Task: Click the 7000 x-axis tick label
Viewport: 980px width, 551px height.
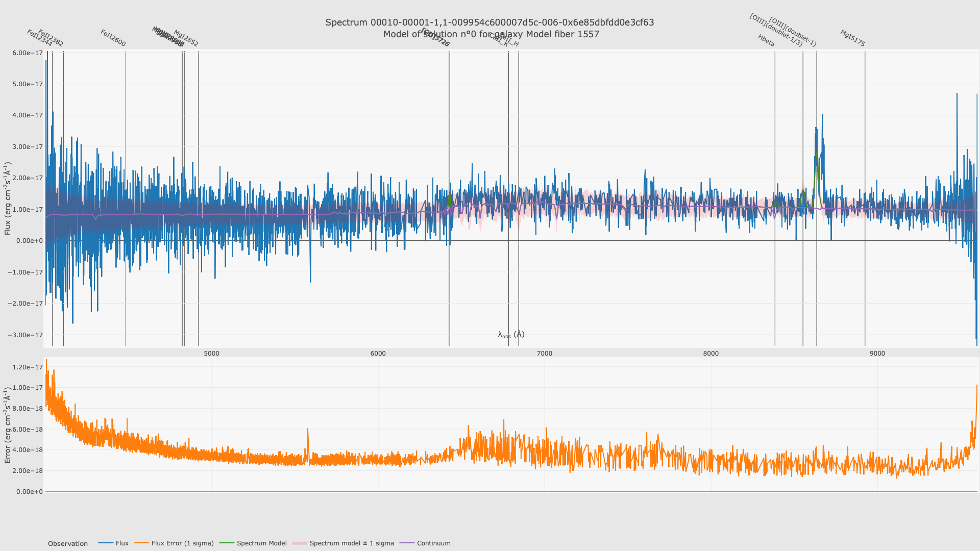Action: click(x=545, y=354)
